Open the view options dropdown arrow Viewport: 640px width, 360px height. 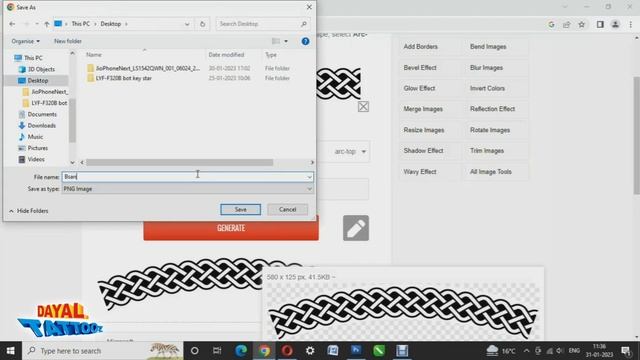point(286,41)
